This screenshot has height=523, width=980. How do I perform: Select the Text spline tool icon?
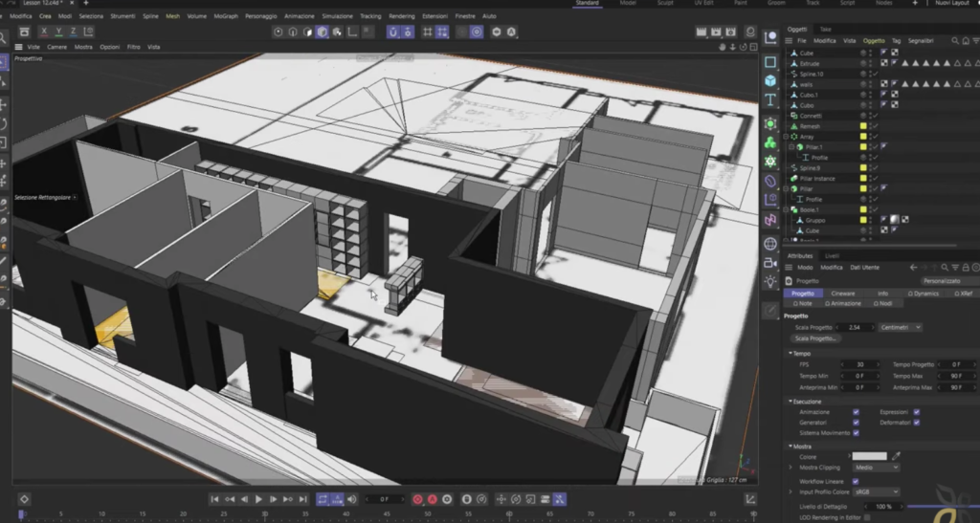point(770,99)
